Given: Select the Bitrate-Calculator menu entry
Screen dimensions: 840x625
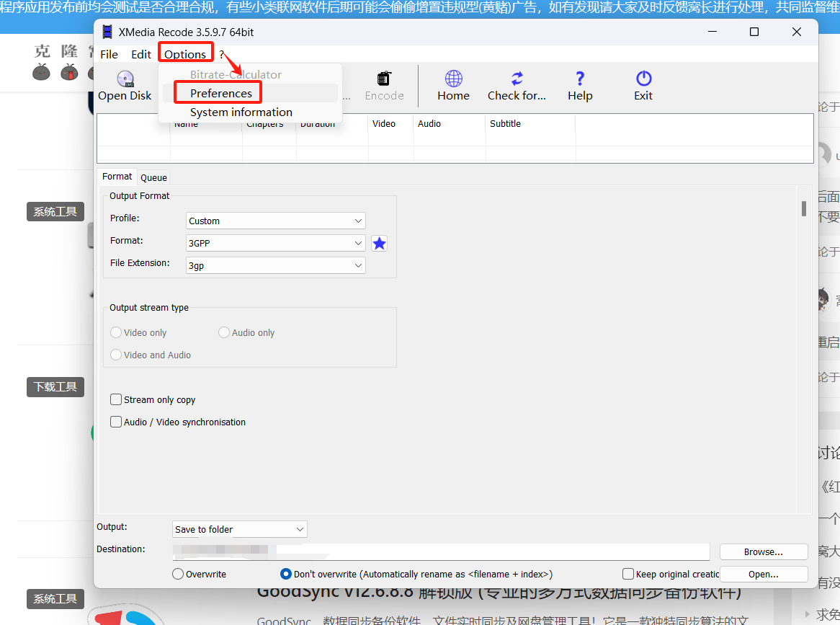Looking at the screenshot, I should 236,74.
